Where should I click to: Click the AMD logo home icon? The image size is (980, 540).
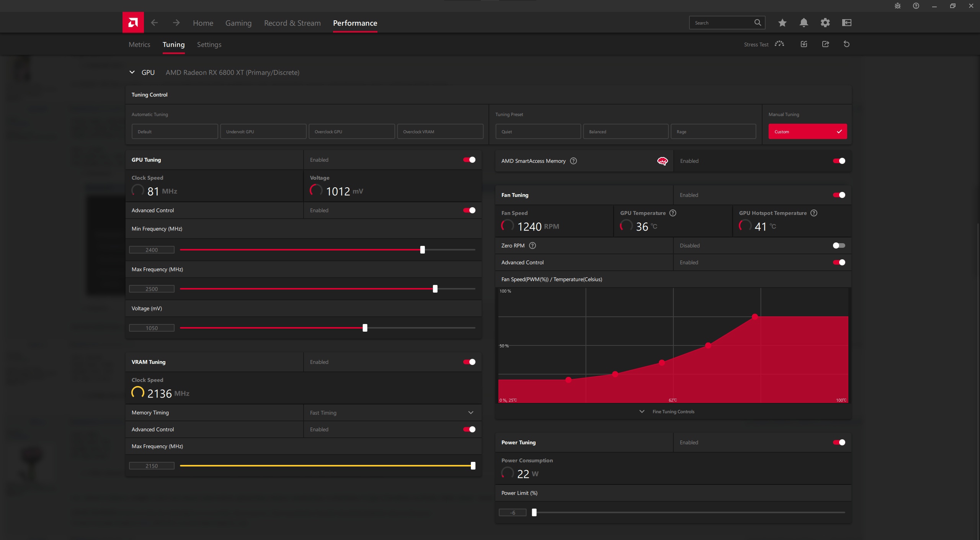133,23
